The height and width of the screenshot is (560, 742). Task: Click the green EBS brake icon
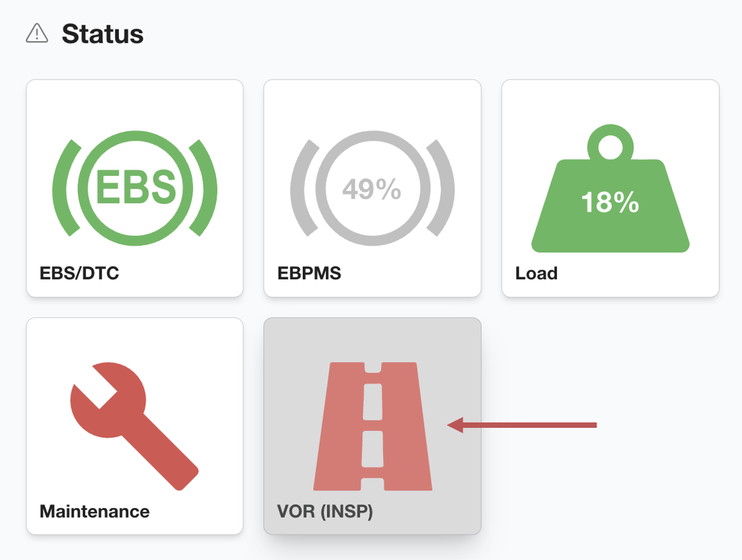(135, 188)
